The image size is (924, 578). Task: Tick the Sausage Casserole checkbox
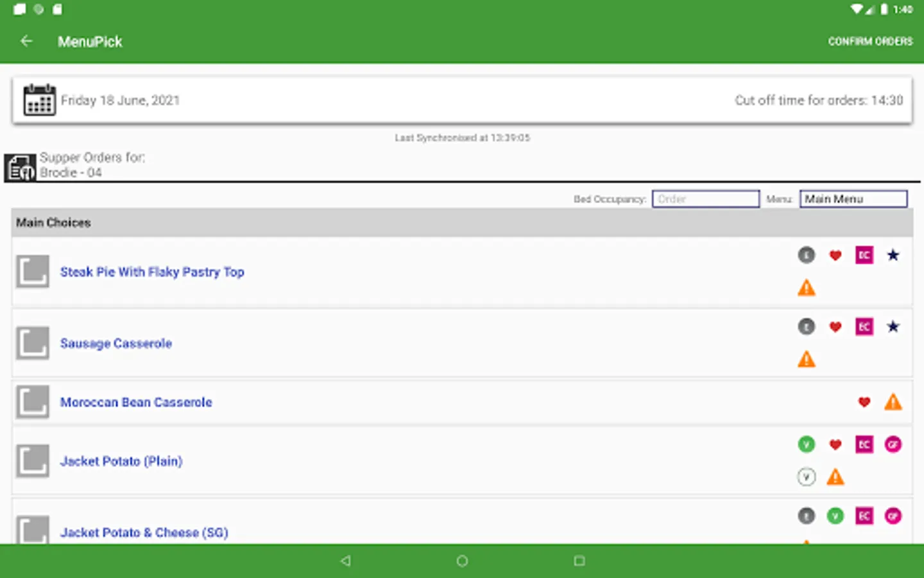tap(33, 343)
